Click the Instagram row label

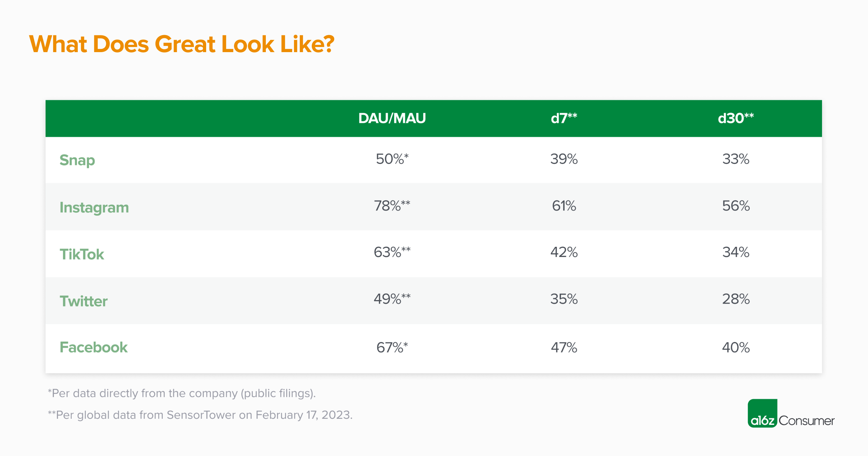point(94,207)
